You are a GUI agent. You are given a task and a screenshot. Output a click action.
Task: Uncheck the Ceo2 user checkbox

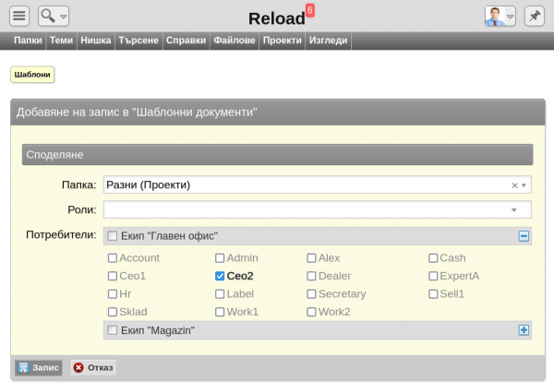click(x=220, y=276)
